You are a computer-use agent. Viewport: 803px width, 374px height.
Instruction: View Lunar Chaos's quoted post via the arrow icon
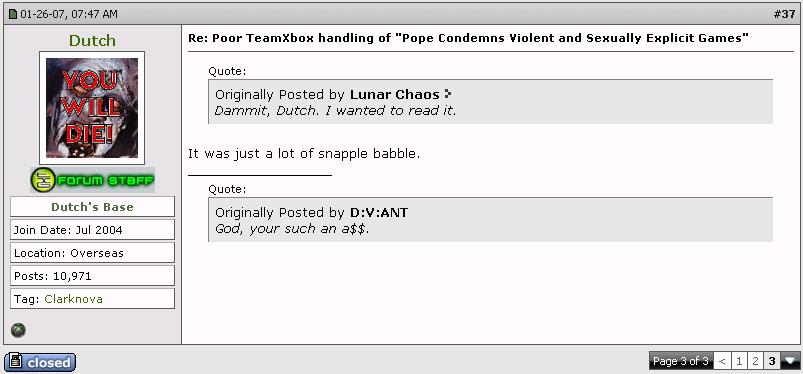point(448,94)
